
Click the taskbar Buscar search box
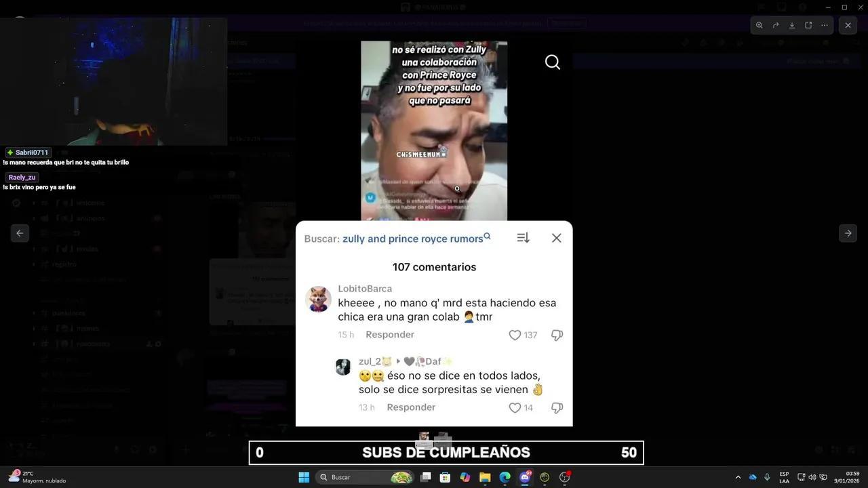tap(366, 477)
